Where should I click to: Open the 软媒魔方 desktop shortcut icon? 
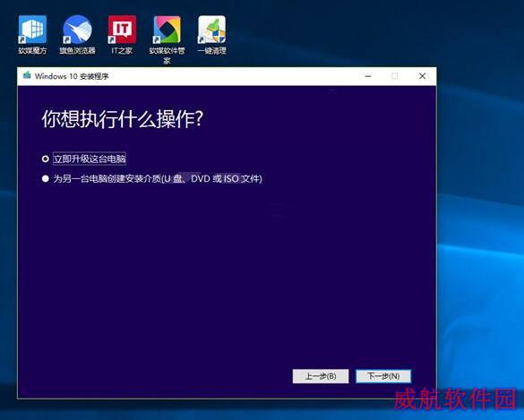tap(32, 30)
